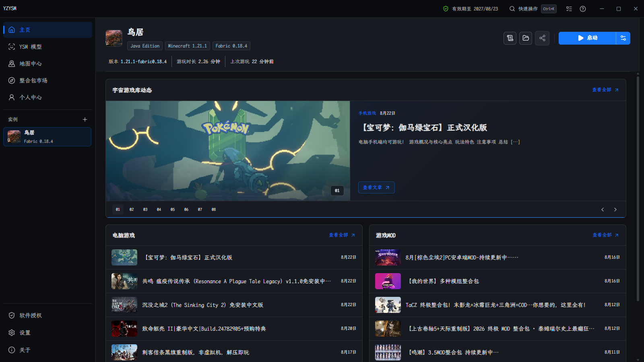
Task: Click the 上次游玩 22 分钟前 text
Action: 252,62
